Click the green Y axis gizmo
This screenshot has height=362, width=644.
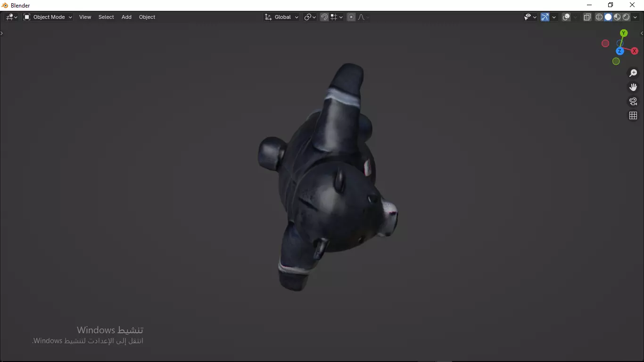pos(624,33)
